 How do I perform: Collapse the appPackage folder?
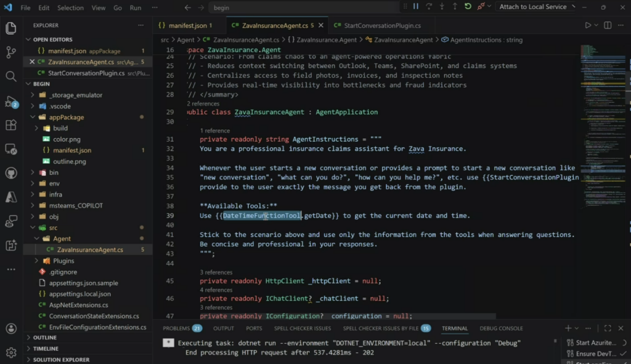click(x=67, y=117)
